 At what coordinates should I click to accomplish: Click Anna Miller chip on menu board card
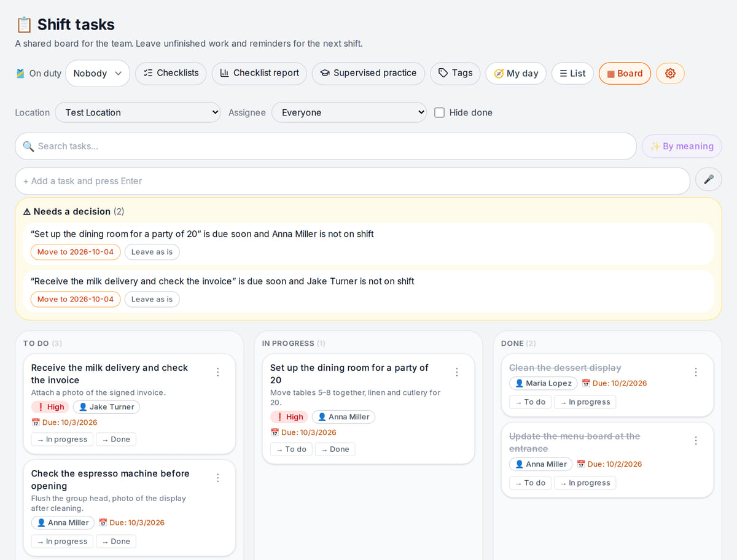pos(540,464)
